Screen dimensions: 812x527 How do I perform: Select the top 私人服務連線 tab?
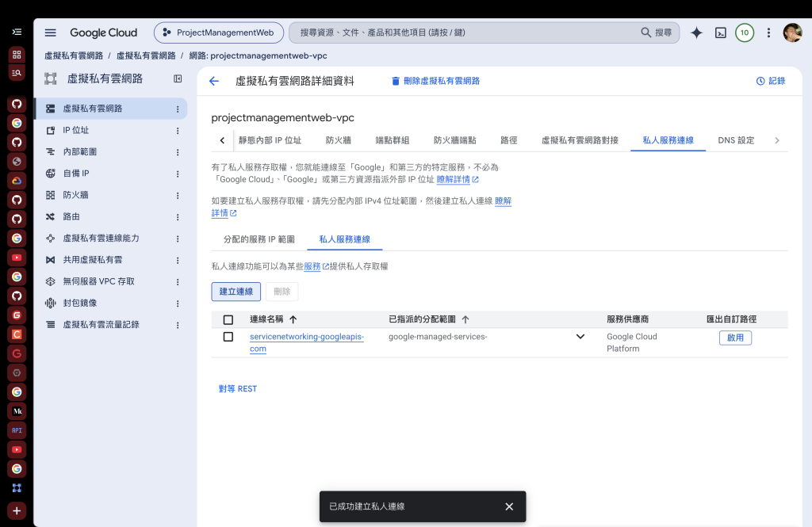click(x=668, y=140)
